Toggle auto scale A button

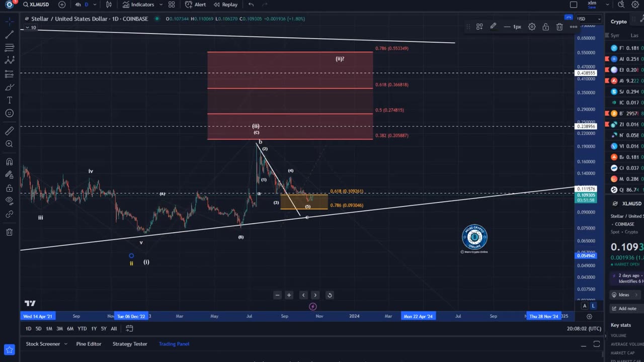click(585, 306)
